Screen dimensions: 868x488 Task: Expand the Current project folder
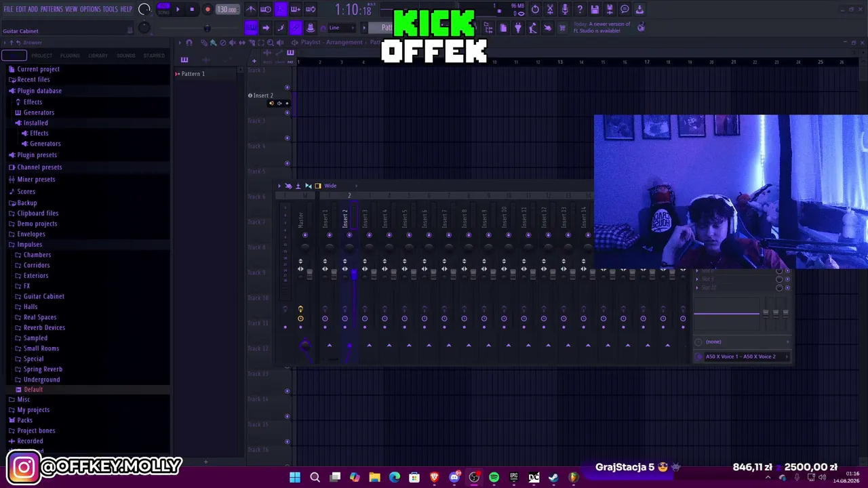[38, 69]
